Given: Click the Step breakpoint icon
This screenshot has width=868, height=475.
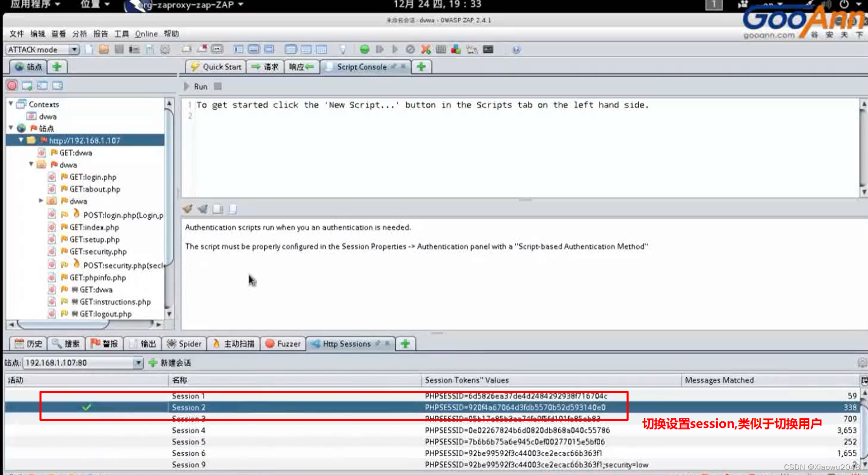Looking at the screenshot, I should [x=380, y=49].
